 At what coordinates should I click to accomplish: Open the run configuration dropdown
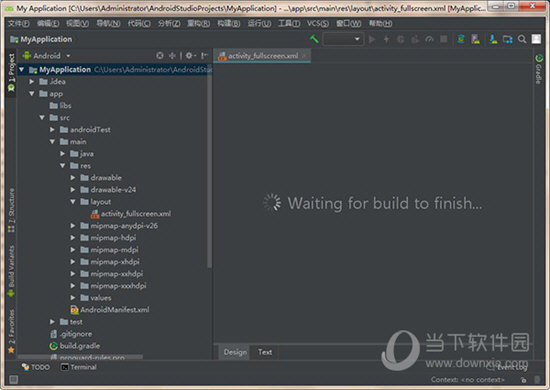click(343, 39)
